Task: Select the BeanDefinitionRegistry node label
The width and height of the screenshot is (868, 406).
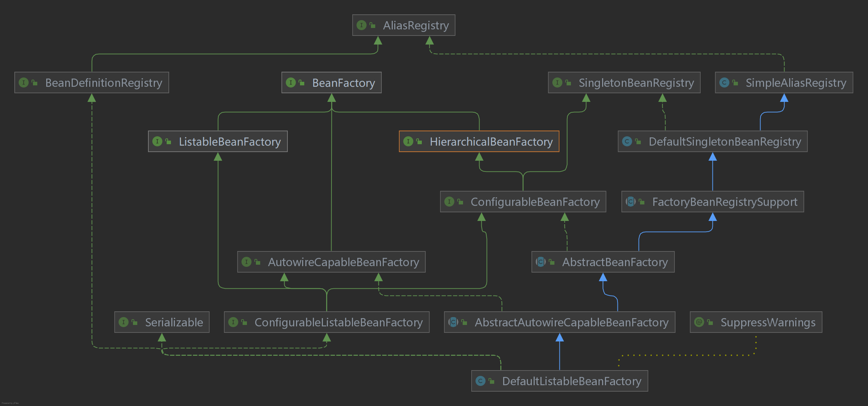Action: click(104, 83)
